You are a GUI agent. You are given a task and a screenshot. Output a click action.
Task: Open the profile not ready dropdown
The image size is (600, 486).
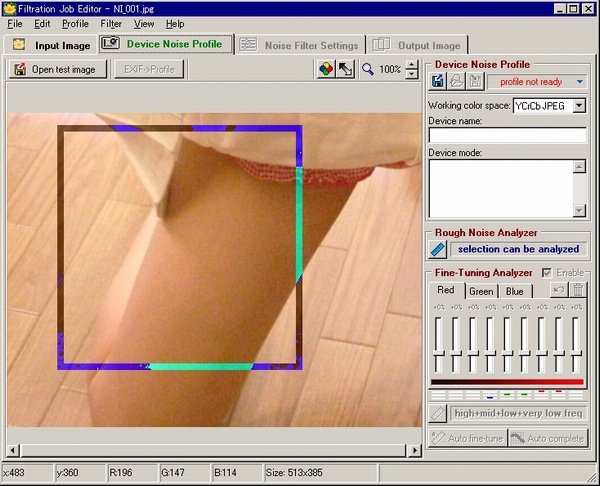[x=579, y=82]
